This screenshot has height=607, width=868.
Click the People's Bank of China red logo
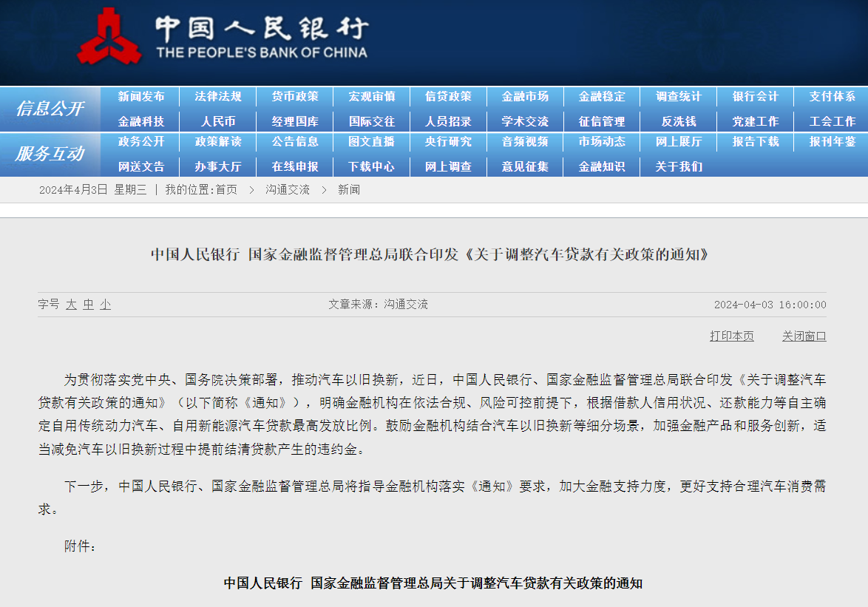click(x=109, y=36)
